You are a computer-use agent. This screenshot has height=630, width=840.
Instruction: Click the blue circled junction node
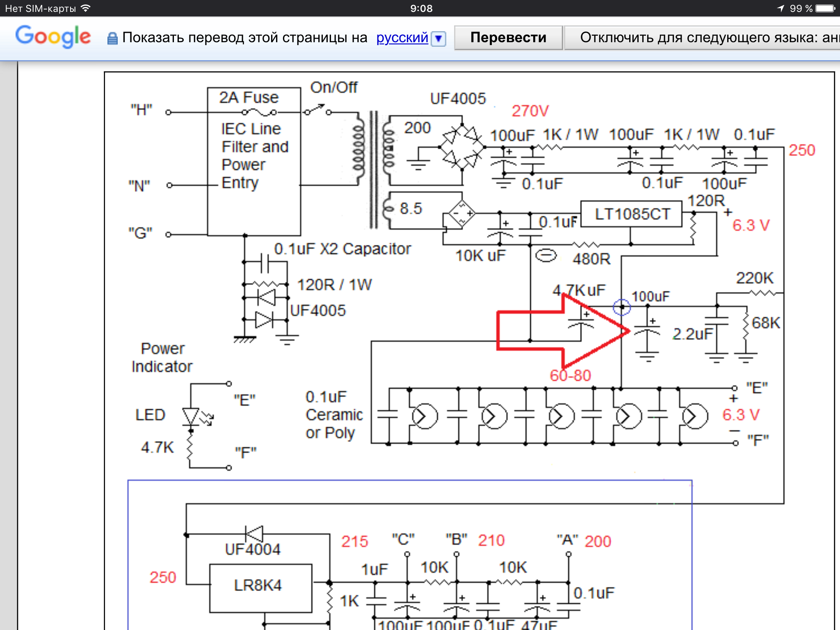pos(621,307)
